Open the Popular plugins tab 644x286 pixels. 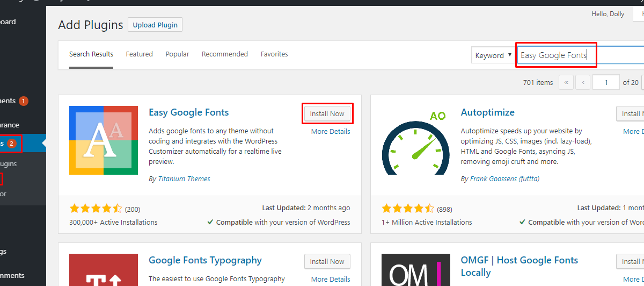tap(177, 54)
